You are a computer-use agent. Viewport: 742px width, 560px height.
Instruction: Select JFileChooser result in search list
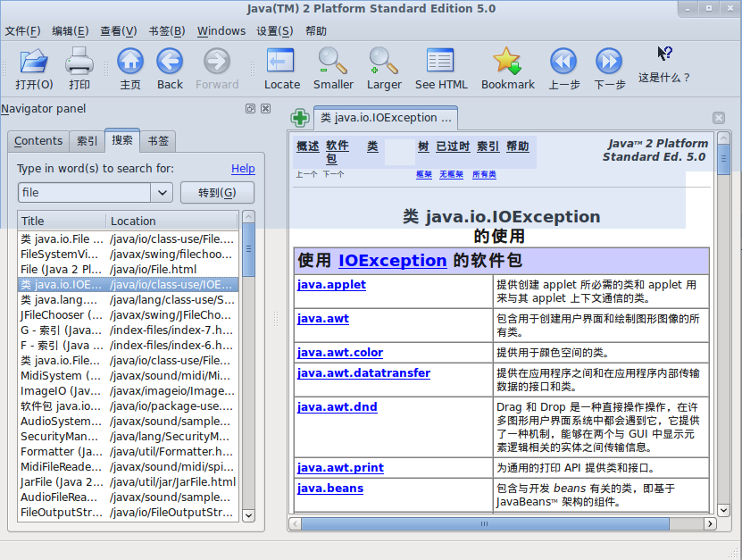pyautogui.click(x=63, y=314)
